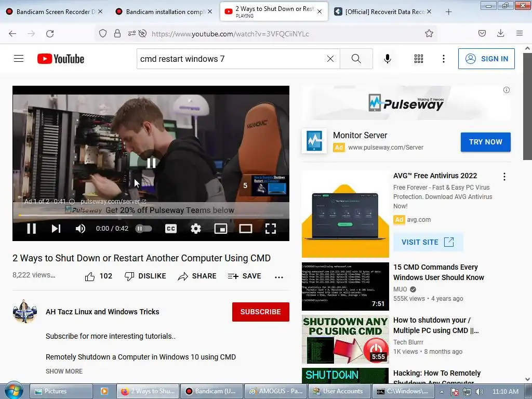Open AH Tacz channel avatar
The image size is (532, 399).
tap(25, 311)
